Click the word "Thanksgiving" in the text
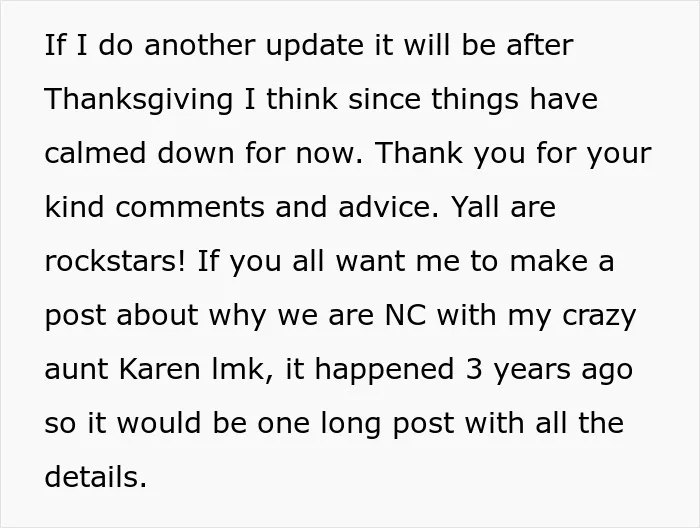 pos(139,99)
